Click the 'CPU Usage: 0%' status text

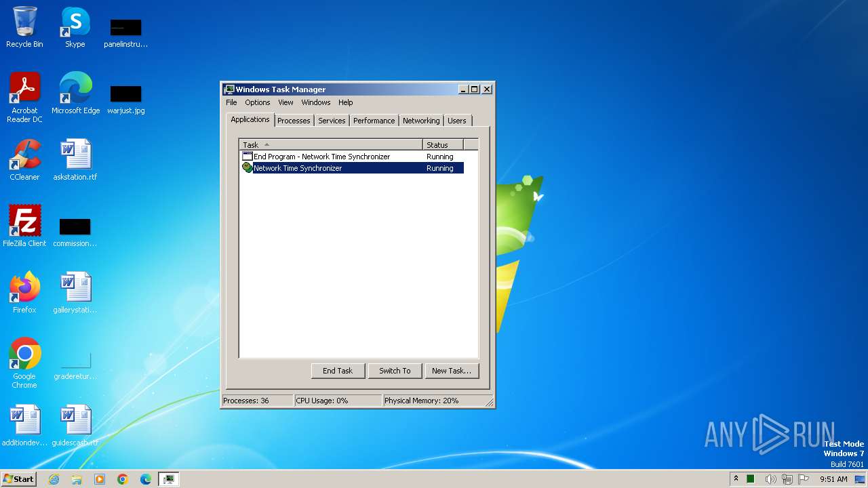(322, 401)
